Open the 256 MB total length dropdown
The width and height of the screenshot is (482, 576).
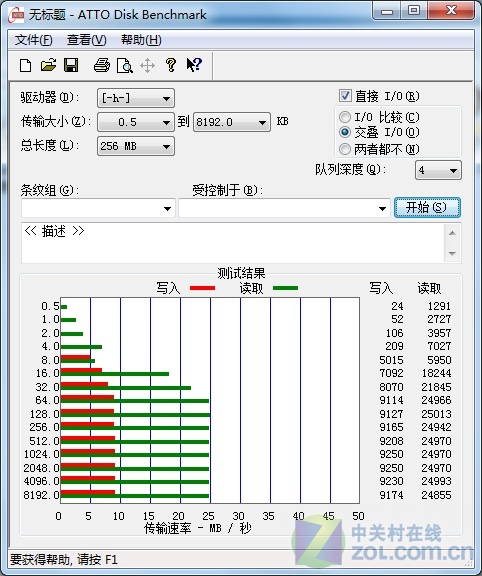(x=136, y=146)
